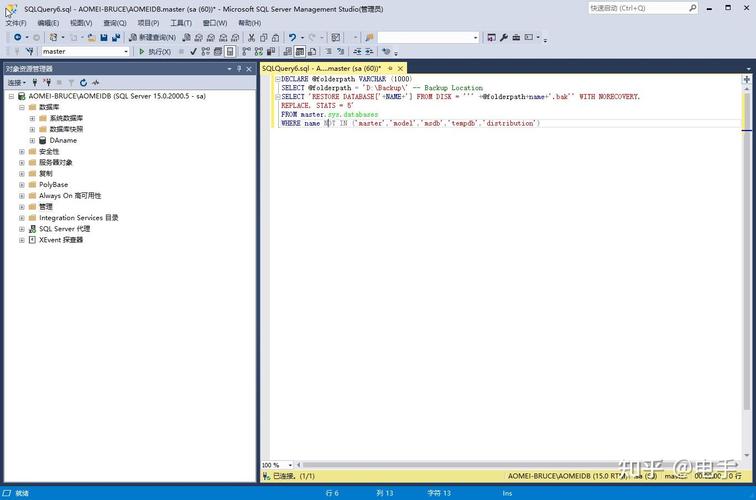Click the 新建查询 (New Query) toolbar button
The image size is (756, 500).
click(x=151, y=38)
